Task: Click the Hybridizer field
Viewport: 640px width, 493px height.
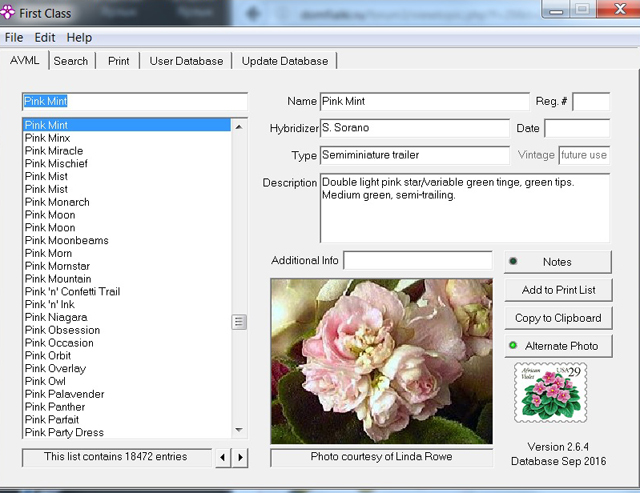Action: (415, 128)
